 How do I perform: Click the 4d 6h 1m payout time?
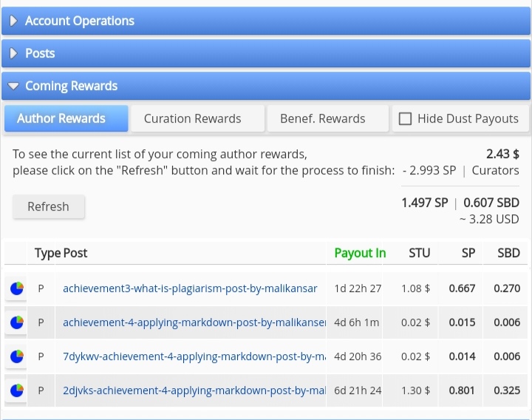357,322
